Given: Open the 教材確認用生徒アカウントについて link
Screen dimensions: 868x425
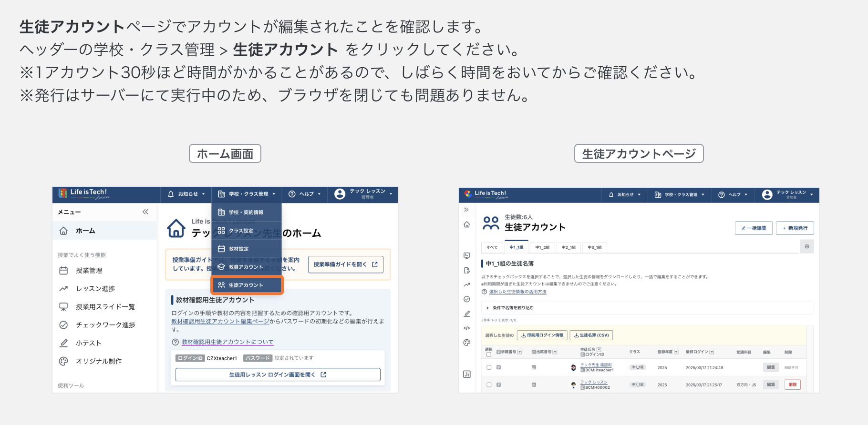Looking at the screenshot, I should [227, 342].
